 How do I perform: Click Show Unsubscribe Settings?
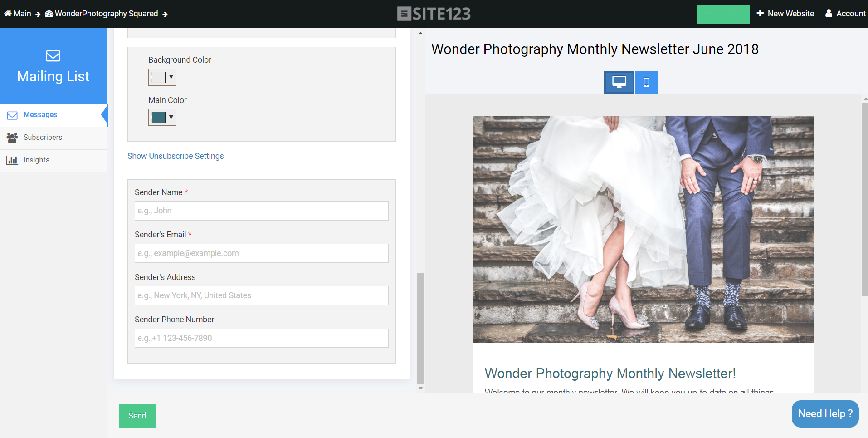[x=175, y=156]
